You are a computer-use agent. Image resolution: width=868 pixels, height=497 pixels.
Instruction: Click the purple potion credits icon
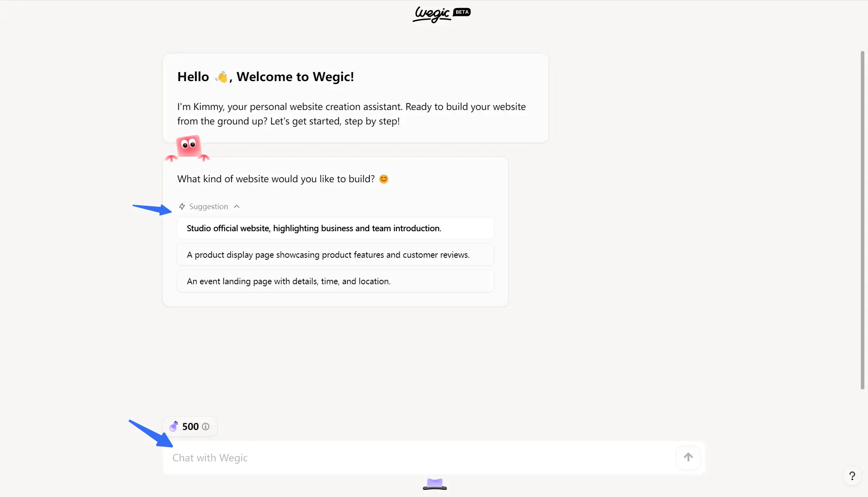tap(174, 426)
